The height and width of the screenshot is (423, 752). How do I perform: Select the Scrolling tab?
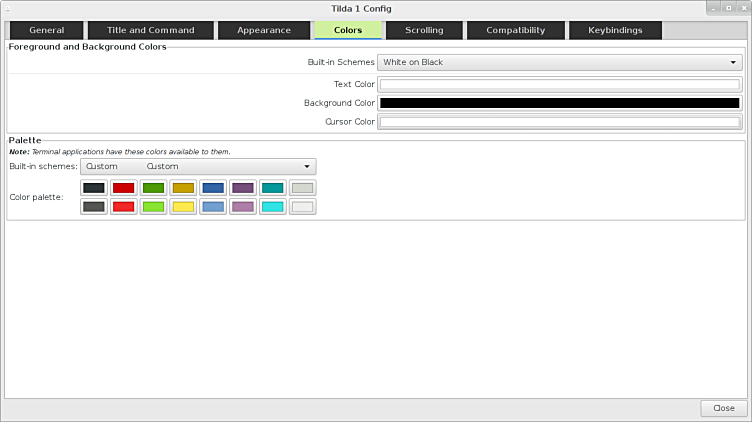[x=424, y=30]
